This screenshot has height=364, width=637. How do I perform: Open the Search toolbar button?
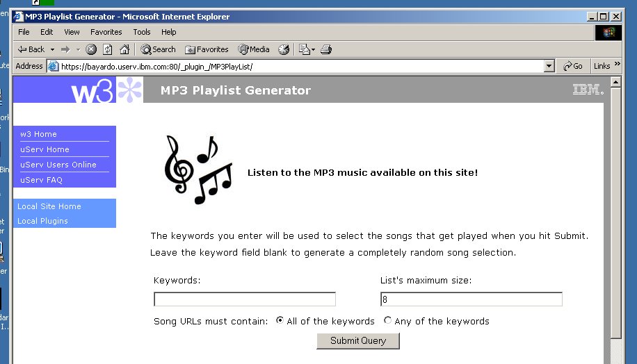tap(158, 49)
